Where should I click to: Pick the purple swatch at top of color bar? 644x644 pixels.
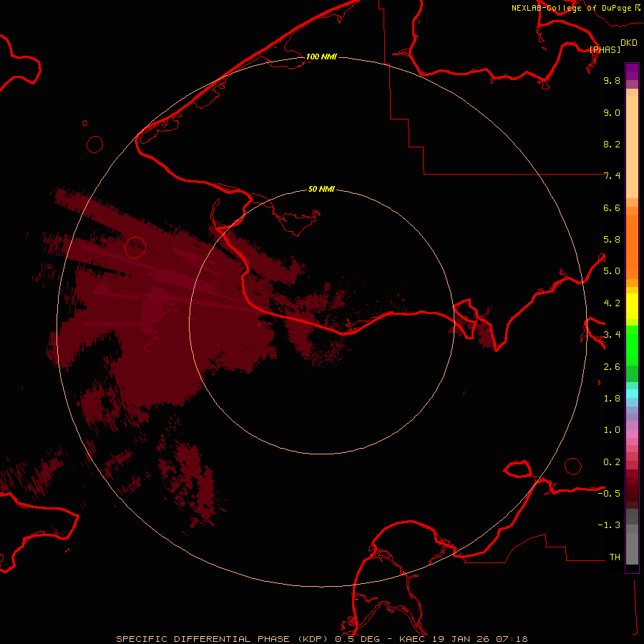click(x=632, y=72)
